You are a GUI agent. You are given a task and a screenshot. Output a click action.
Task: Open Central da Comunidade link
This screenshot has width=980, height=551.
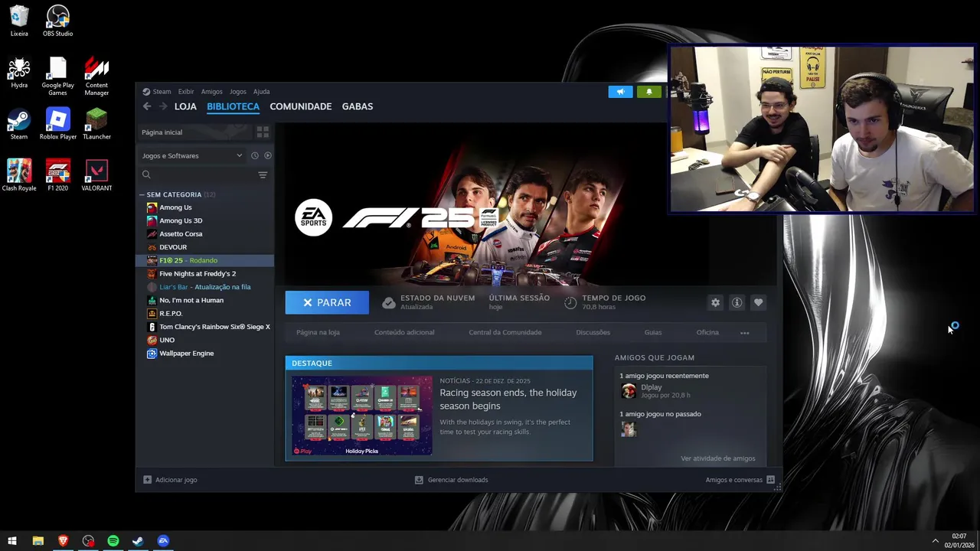[x=505, y=332]
